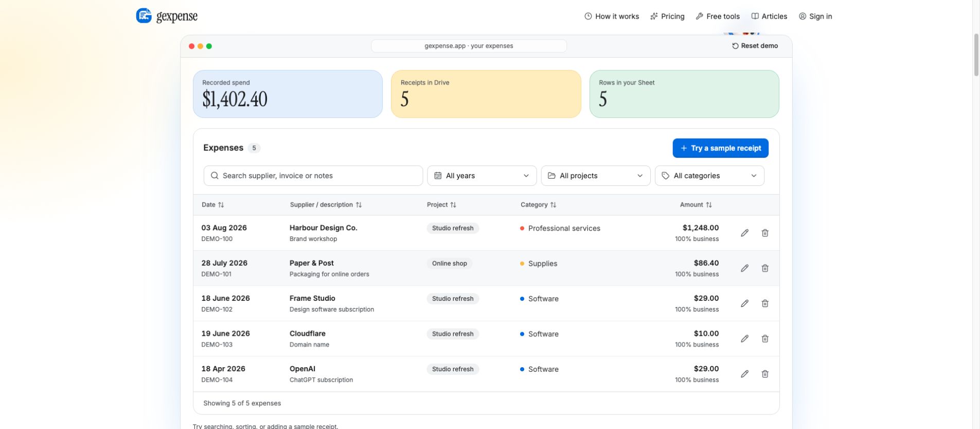Click the search supplier, invoice or notes field
This screenshot has height=429, width=980.
tap(313, 176)
